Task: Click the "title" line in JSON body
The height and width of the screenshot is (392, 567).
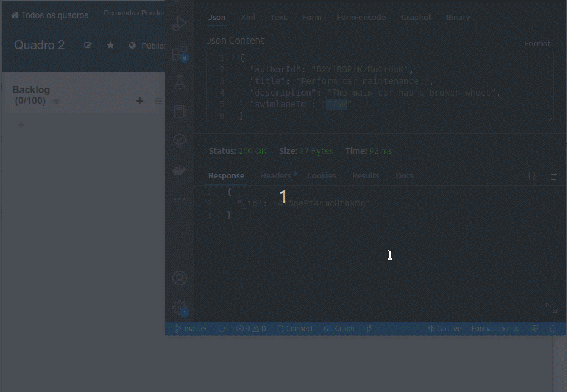Action: pos(342,81)
